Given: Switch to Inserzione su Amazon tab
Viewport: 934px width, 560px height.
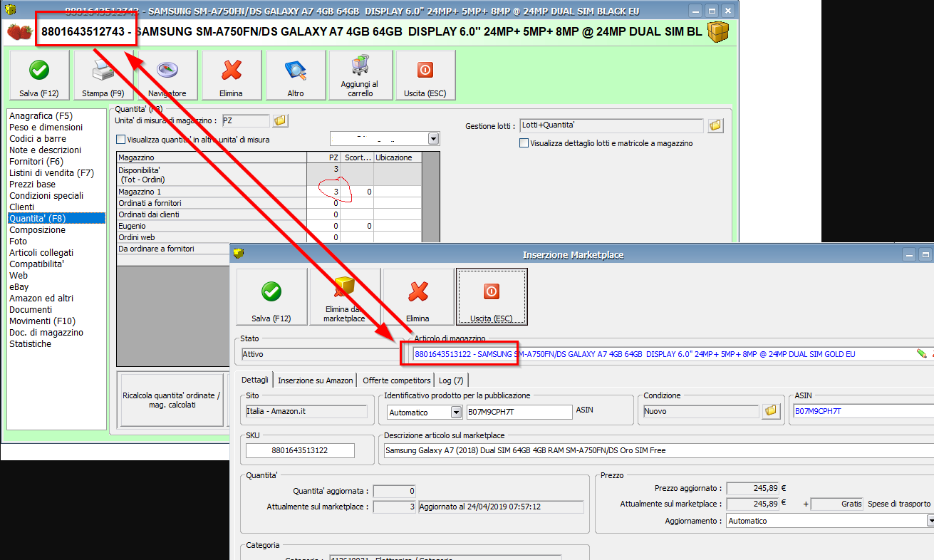Looking at the screenshot, I should [315, 380].
